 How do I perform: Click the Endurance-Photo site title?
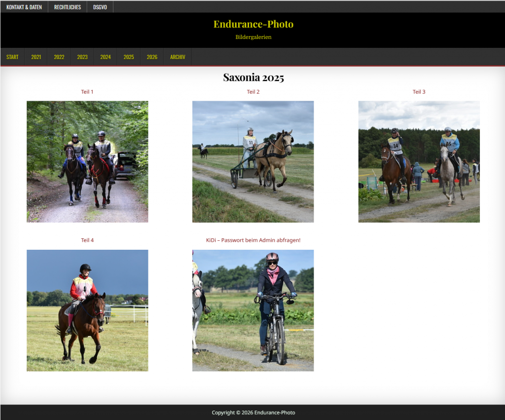tap(253, 24)
